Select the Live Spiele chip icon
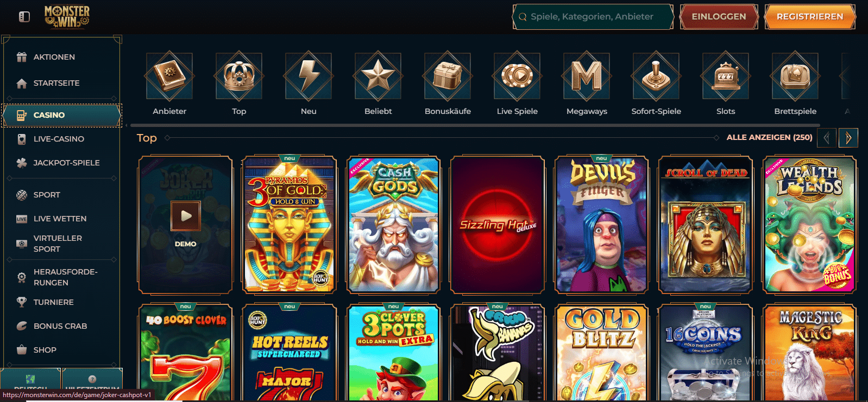Screen dimensions: 868x402 517,76
